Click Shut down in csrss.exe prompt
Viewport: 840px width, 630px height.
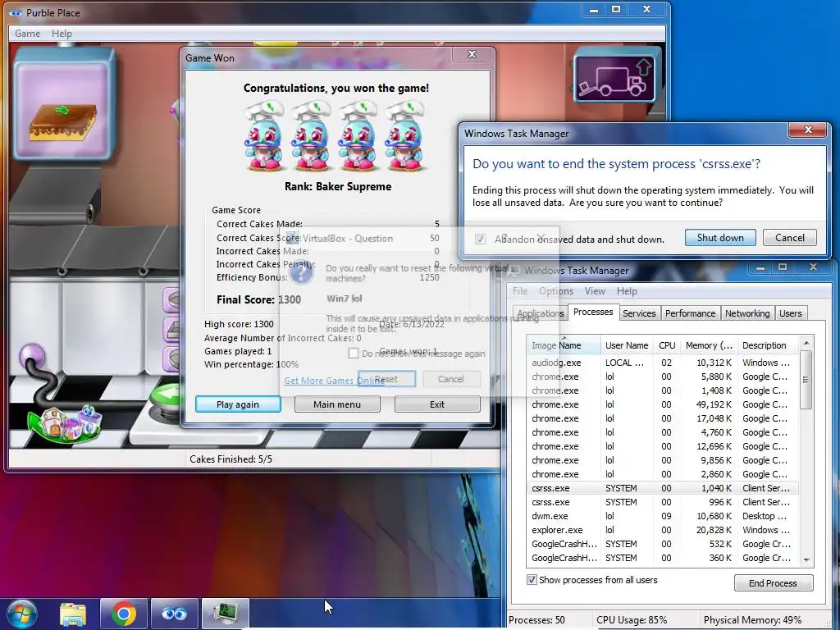click(x=720, y=237)
